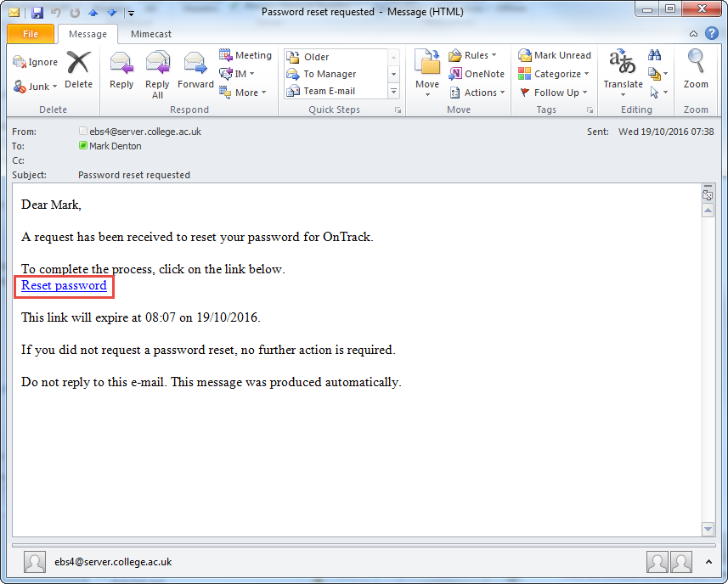Click the Save icon in quick access toolbar
The width and height of the screenshot is (728, 584).
pyautogui.click(x=37, y=13)
